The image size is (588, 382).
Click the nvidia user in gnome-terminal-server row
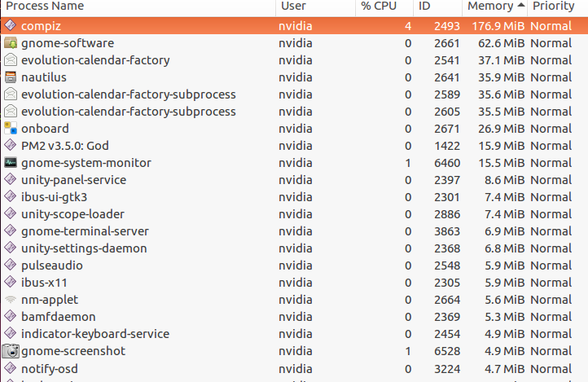pyautogui.click(x=296, y=231)
